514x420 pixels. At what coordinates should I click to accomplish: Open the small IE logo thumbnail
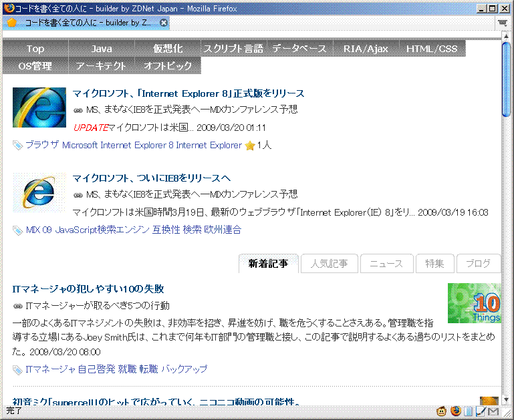tap(39, 192)
